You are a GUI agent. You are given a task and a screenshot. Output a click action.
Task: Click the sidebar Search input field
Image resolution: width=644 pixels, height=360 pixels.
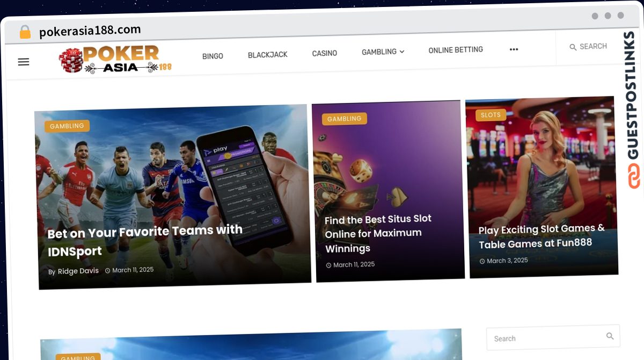pyautogui.click(x=553, y=337)
